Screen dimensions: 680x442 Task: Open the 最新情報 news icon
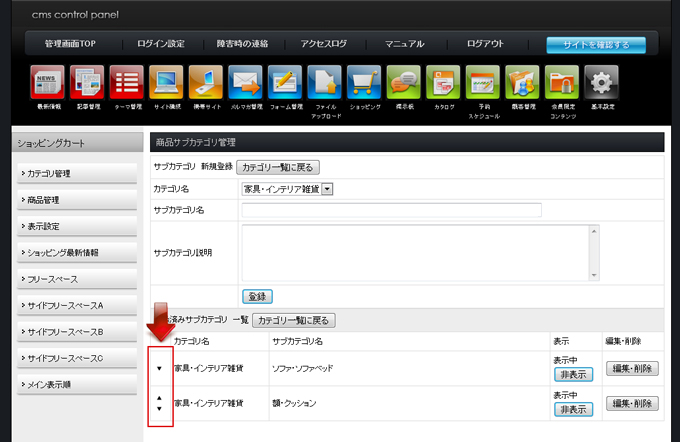point(48,83)
